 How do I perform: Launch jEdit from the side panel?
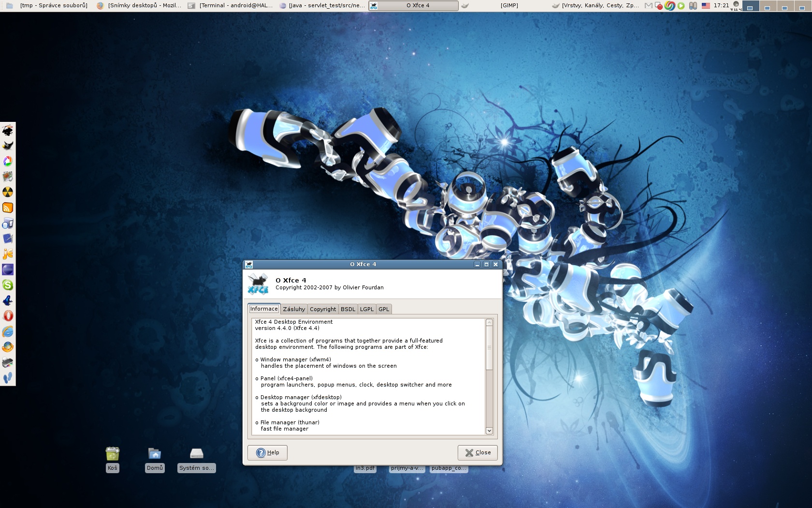point(8,254)
